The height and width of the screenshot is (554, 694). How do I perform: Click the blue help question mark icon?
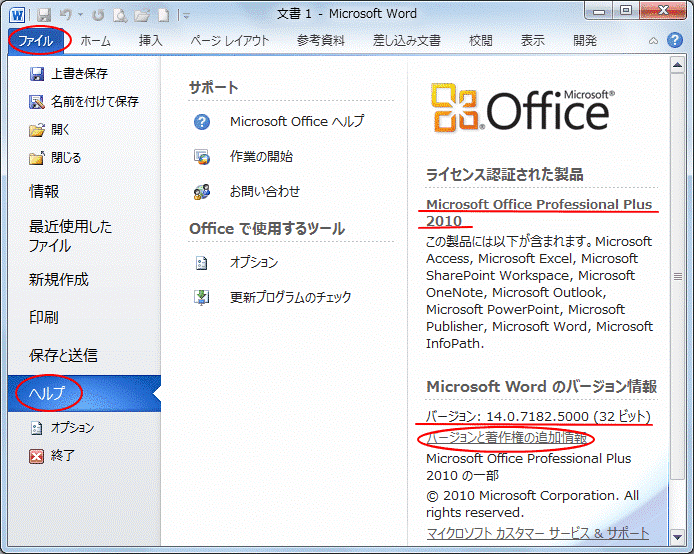click(x=672, y=41)
